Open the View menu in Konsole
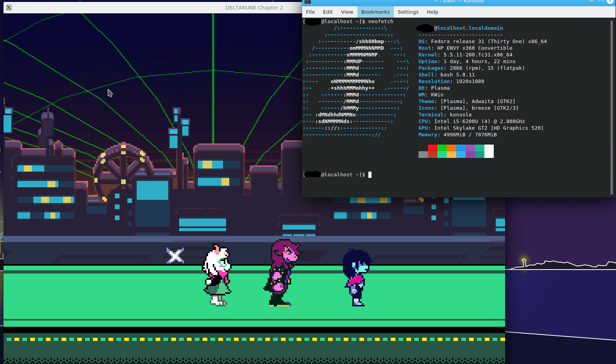The width and height of the screenshot is (616, 364). click(347, 12)
